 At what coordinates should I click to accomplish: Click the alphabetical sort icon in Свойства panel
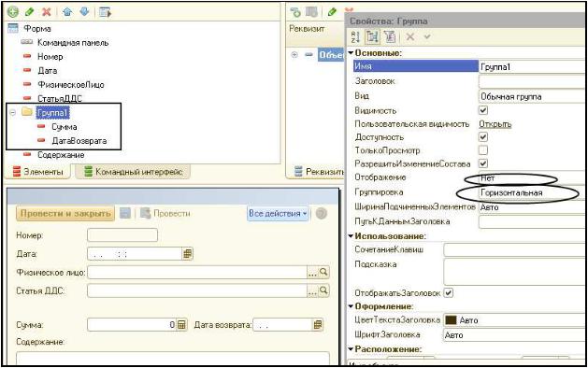pos(355,36)
